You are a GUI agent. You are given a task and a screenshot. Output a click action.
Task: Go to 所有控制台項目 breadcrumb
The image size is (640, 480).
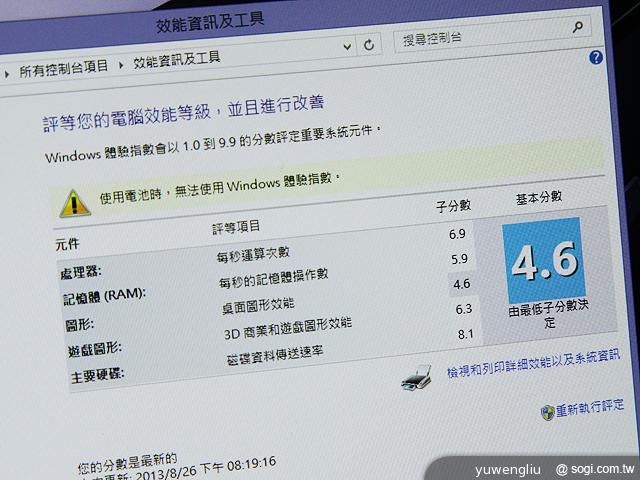[64, 69]
